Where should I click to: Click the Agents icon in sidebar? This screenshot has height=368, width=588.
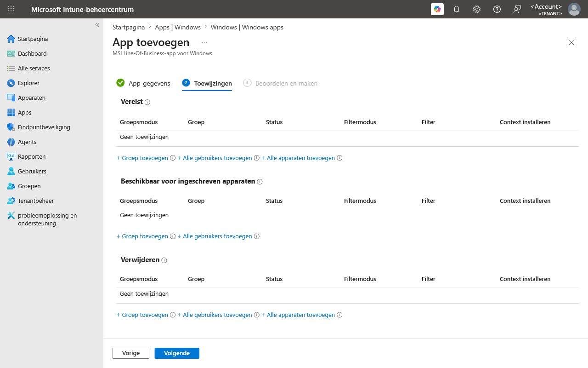11,142
